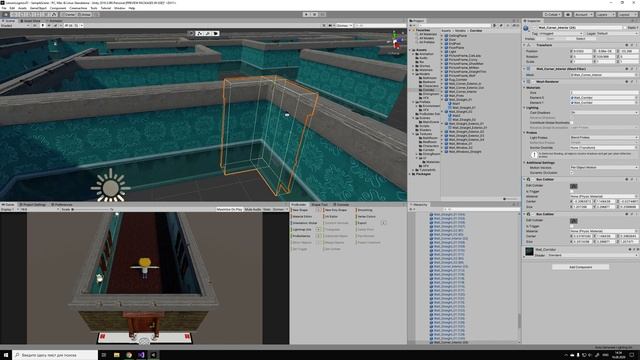
Task: Toggle Is Trigger on first Box Collider
Action: point(571,191)
